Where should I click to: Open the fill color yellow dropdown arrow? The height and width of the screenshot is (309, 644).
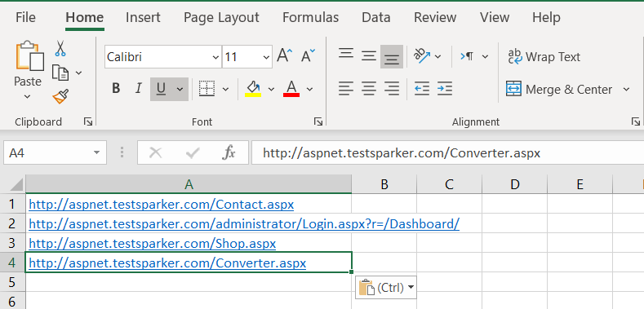coord(271,89)
